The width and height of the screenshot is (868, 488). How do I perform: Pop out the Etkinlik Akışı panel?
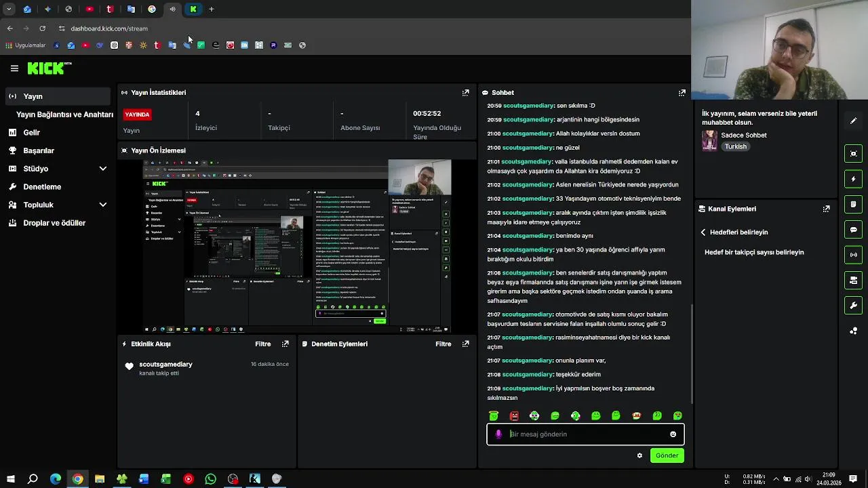coord(285,344)
